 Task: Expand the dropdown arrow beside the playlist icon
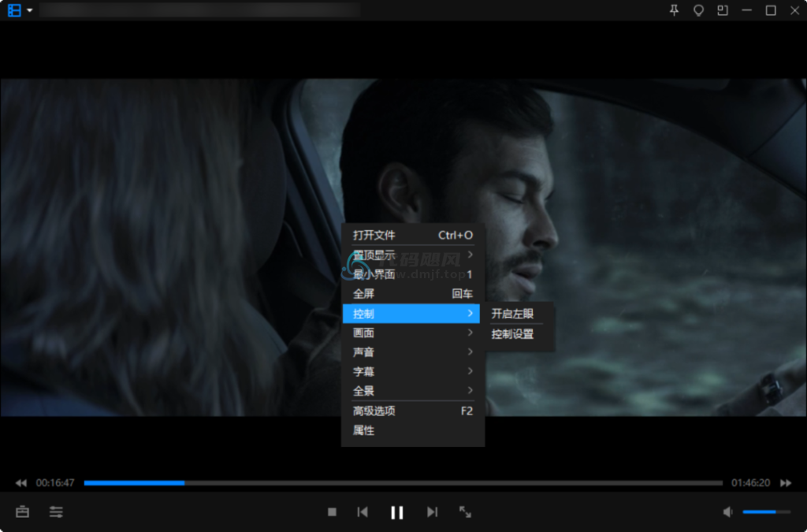[x=30, y=10]
